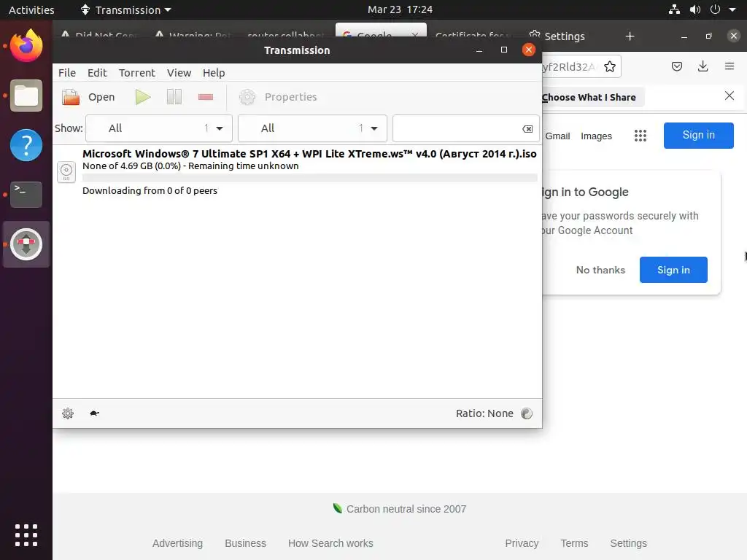Open the Privacy footer link
Screen dimensions: 747x560
522,543
